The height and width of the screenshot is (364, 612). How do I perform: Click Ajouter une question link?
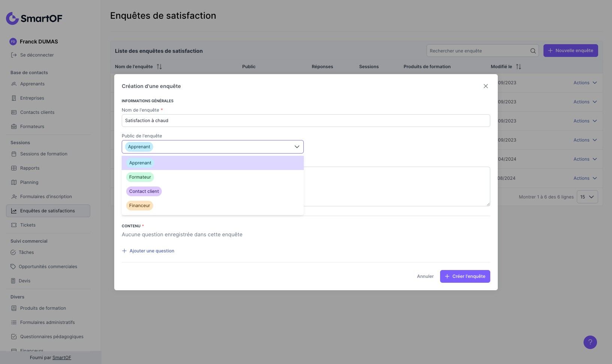click(x=148, y=251)
